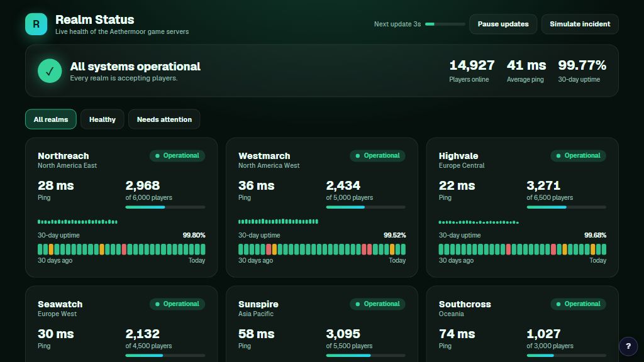
Task: Click Westmarch 2,434 players count
Action: pos(343,185)
